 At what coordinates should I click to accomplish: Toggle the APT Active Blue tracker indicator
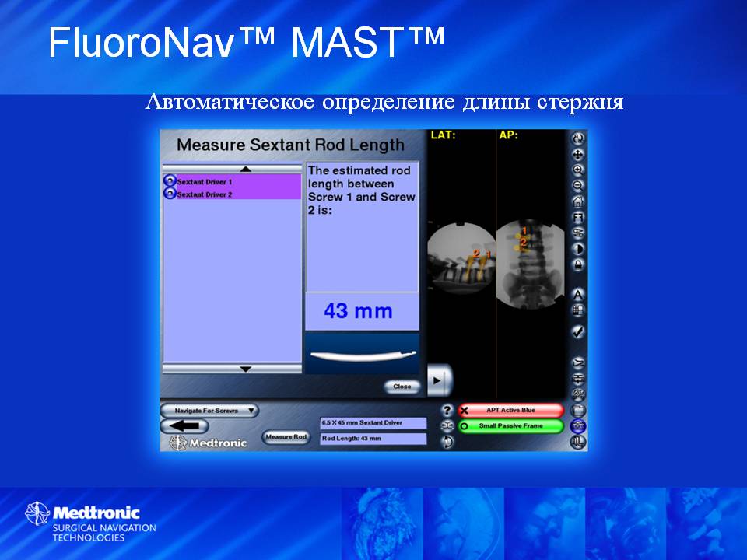coord(510,410)
